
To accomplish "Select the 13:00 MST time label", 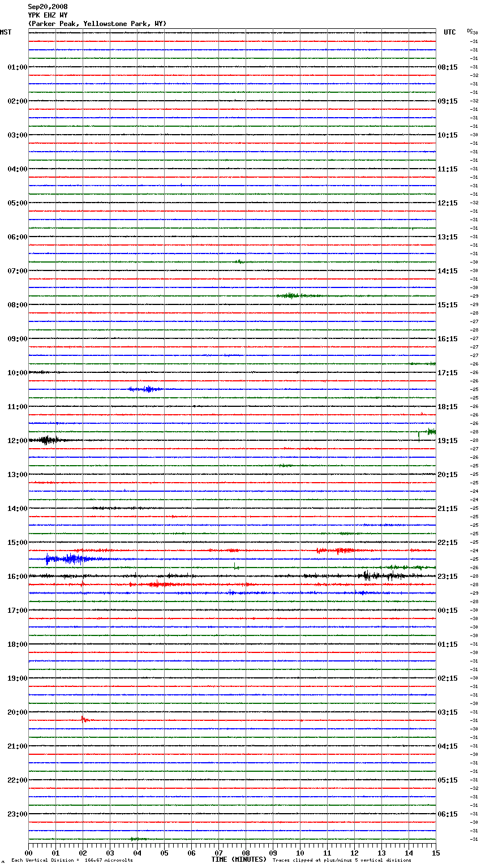I will pyautogui.click(x=17, y=475).
